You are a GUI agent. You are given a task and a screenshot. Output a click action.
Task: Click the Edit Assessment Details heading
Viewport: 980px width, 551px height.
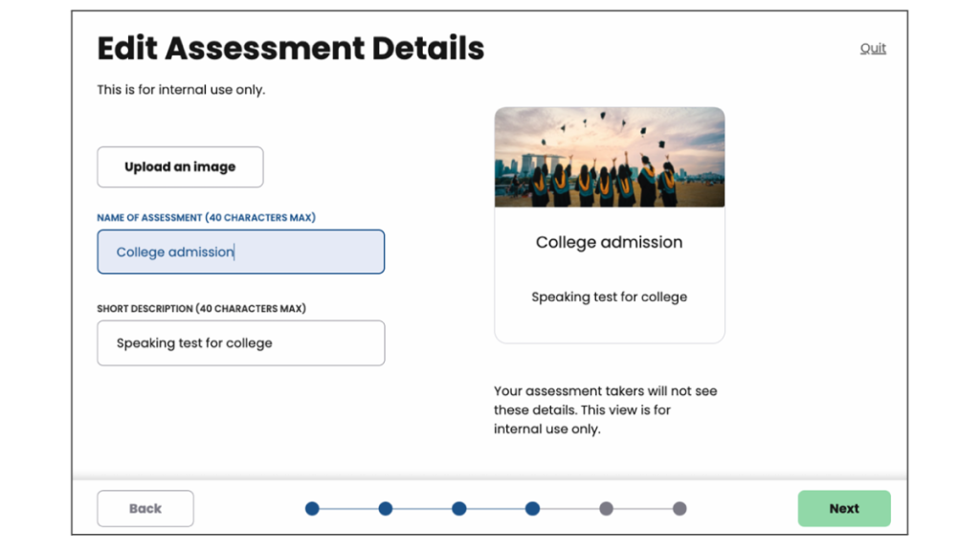pos(291,48)
